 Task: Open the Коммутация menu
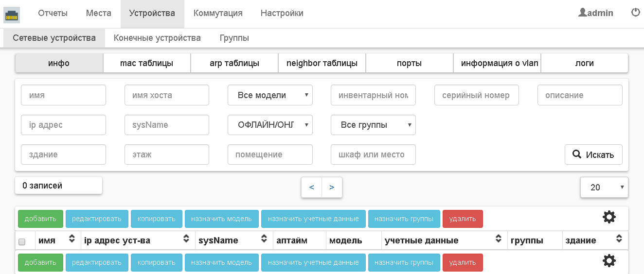tap(218, 14)
